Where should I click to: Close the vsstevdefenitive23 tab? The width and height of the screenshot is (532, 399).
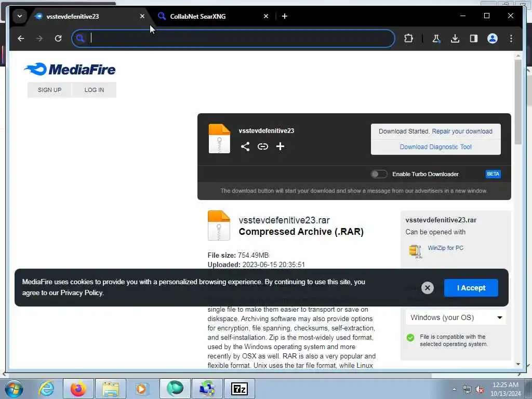point(142,16)
